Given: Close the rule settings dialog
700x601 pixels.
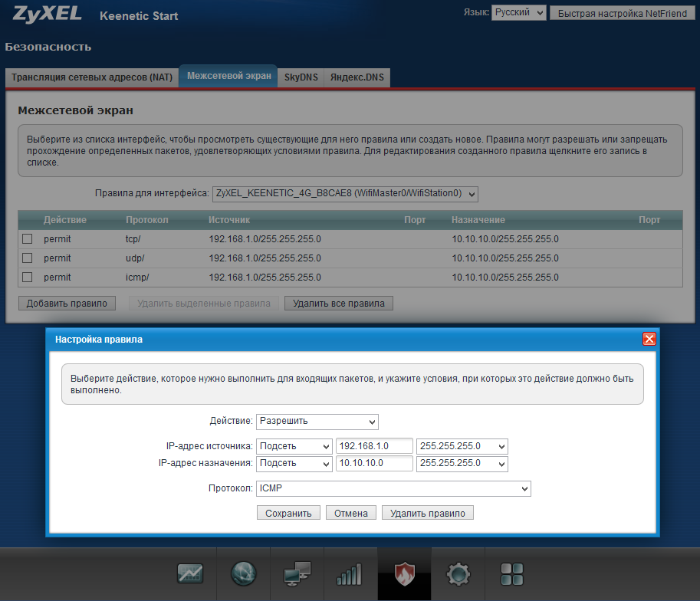Looking at the screenshot, I should 649,339.
